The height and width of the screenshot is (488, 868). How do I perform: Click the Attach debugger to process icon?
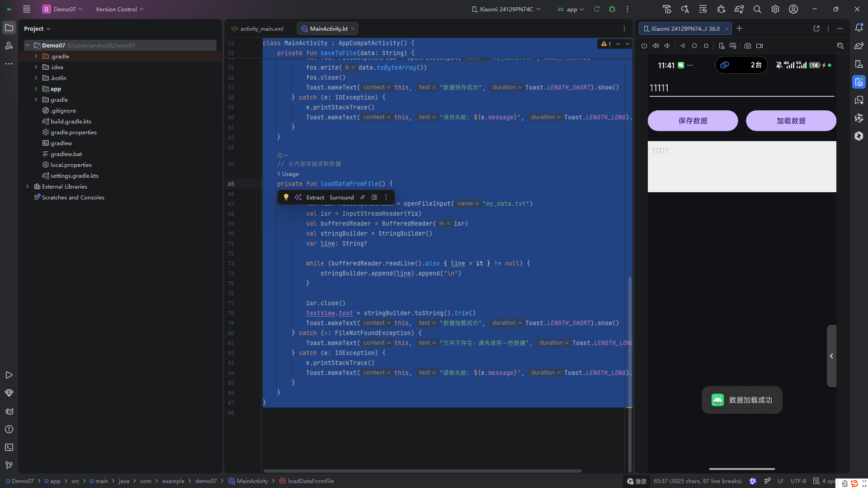click(x=721, y=9)
